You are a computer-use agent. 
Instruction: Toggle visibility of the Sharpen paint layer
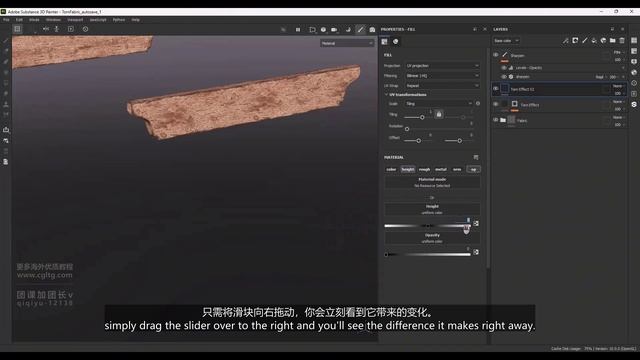click(496, 55)
